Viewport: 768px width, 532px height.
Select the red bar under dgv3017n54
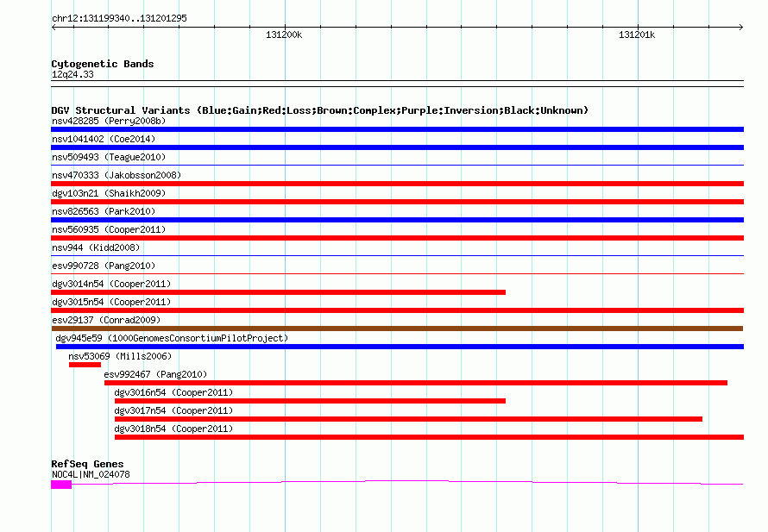pyautogui.click(x=408, y=419)
